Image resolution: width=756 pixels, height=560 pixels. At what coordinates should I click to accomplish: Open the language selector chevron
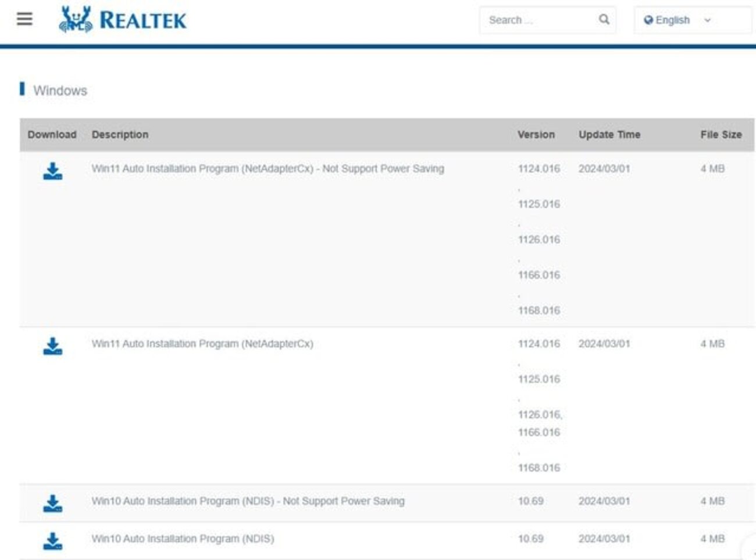(x=707, y=20)
